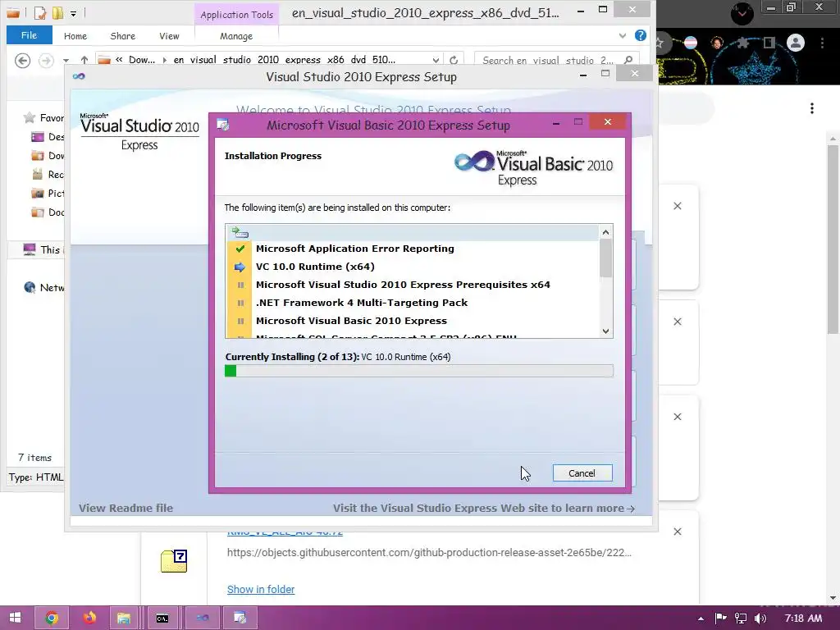Select Application Tools contextual tab
This screenshot has width=840, height=630.
pos(236,15)
